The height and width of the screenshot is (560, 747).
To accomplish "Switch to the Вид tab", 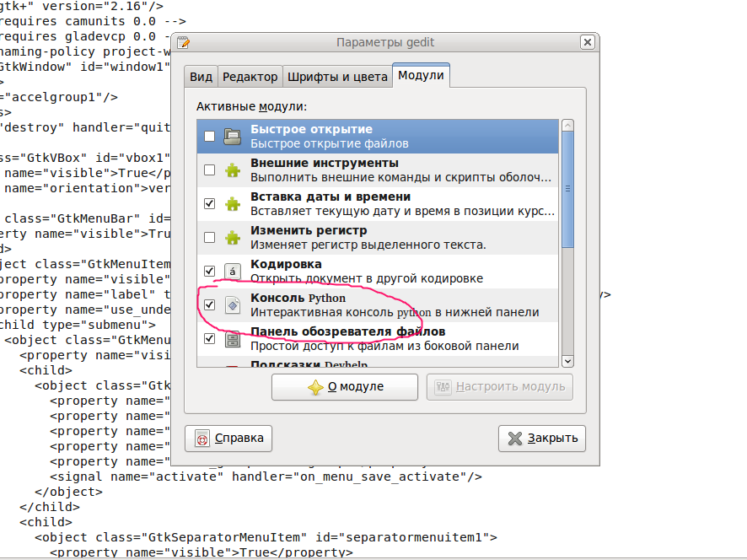I will (201, 77).
